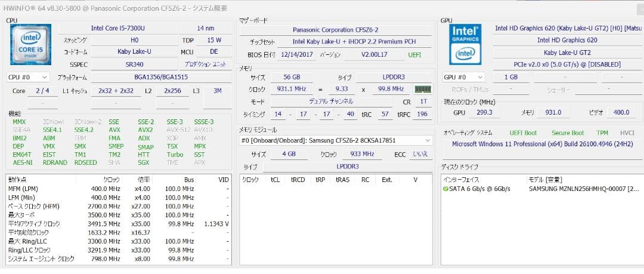Select the Ring/LLC クロック 3291.9 MHz row
The width and height of the screenshot is (644, 274).
119,250
